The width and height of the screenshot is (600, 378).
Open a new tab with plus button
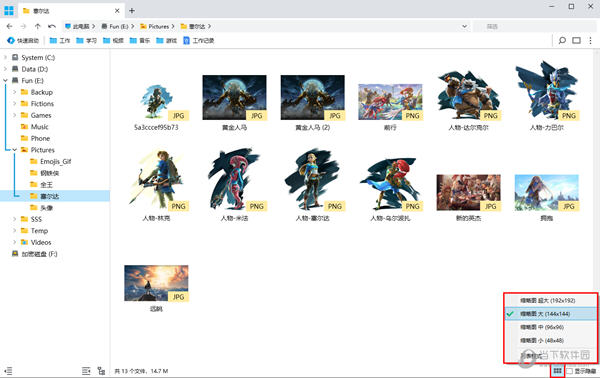(132, 11)
